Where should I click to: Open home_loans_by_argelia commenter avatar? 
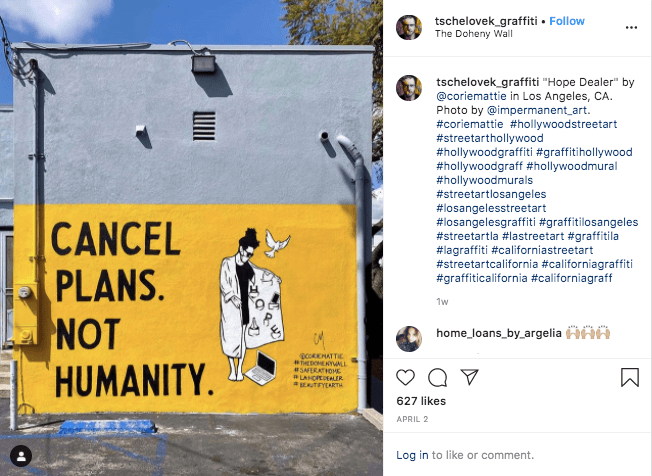tap(409, 338)
